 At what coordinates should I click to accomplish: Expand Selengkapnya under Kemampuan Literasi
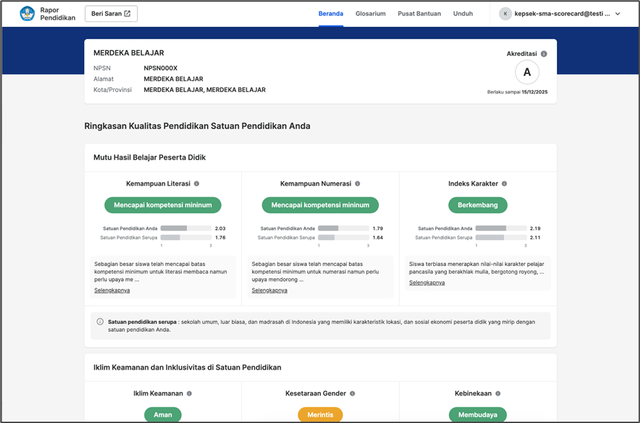pos(114,290)
